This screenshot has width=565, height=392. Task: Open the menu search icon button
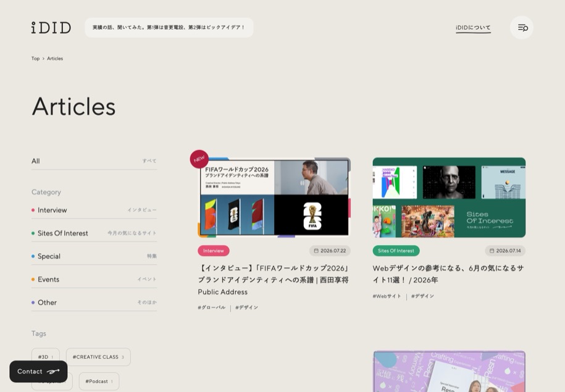pyautogui.click(x=521, y=28)
